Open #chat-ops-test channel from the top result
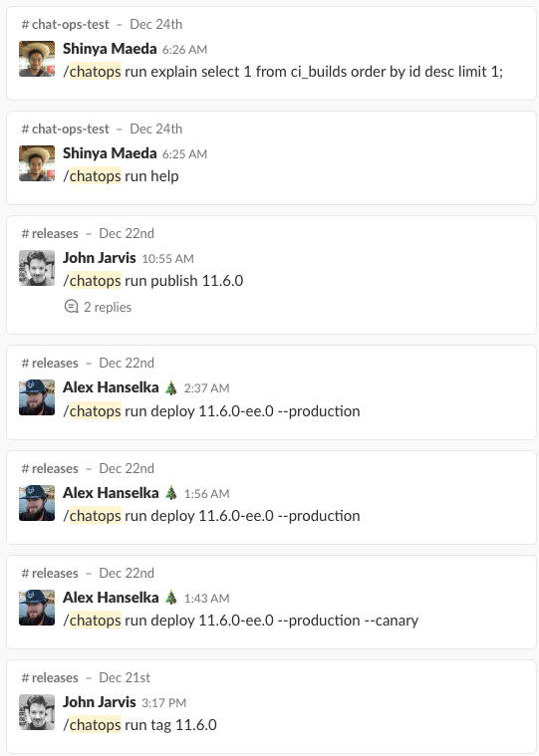Image resolution: width=539 pixels, height=756 pixels. point(66,24)
